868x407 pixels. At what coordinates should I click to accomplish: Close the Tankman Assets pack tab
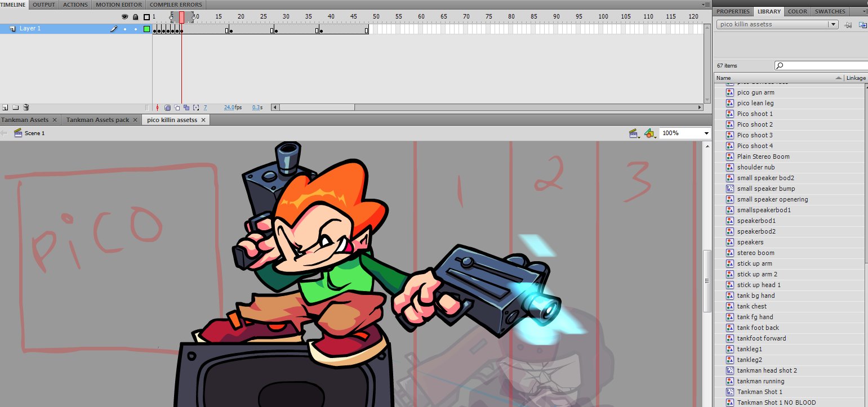click(135, 120)
